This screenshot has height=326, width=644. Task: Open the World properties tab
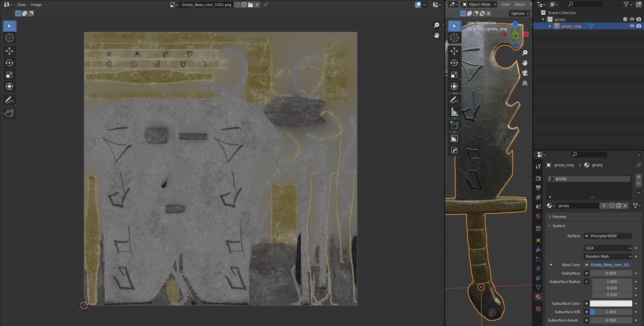(538, 216)
